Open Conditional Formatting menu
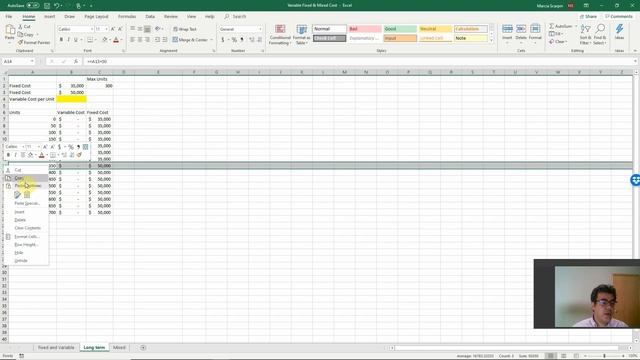This screenshot has height=360, width=640. pos(280,35)
